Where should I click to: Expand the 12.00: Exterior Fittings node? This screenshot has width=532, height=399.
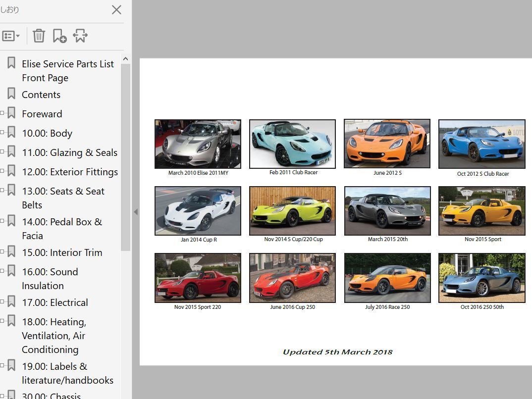[x=2, y=171]
